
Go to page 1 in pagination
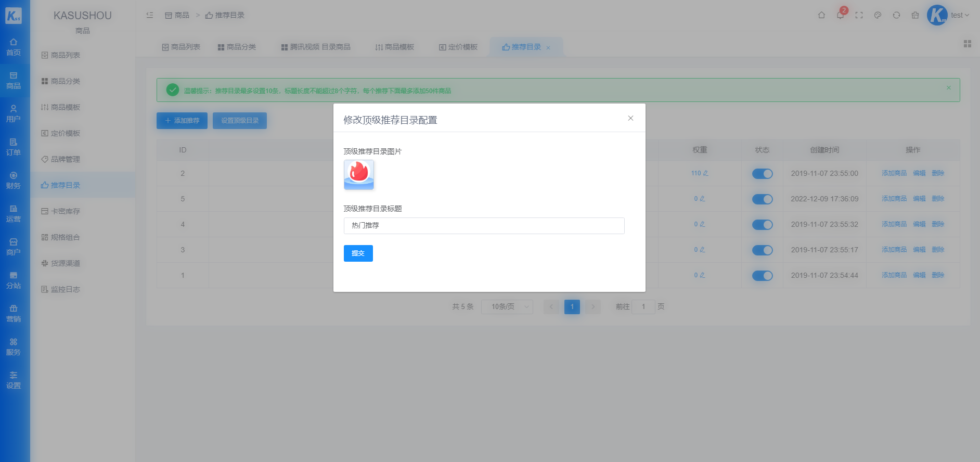pos(572,306)
